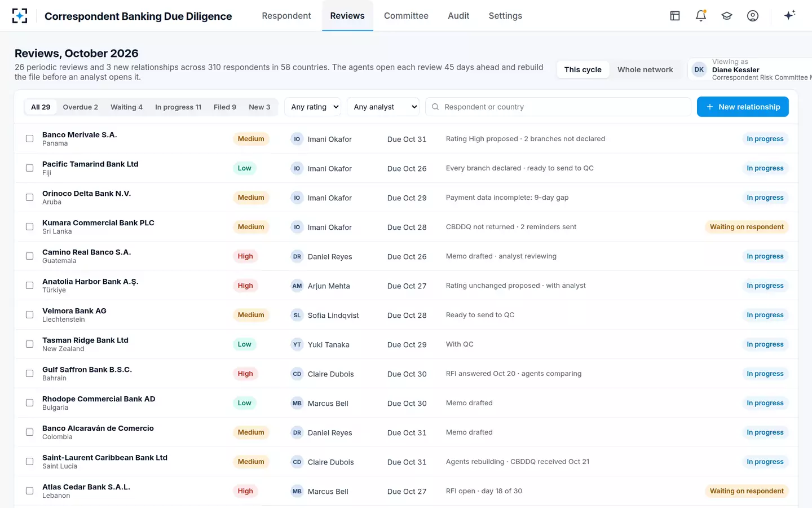Open the graduation cap learning icon
Viewport: 812px width, 508px height.
tap(727, 16)
